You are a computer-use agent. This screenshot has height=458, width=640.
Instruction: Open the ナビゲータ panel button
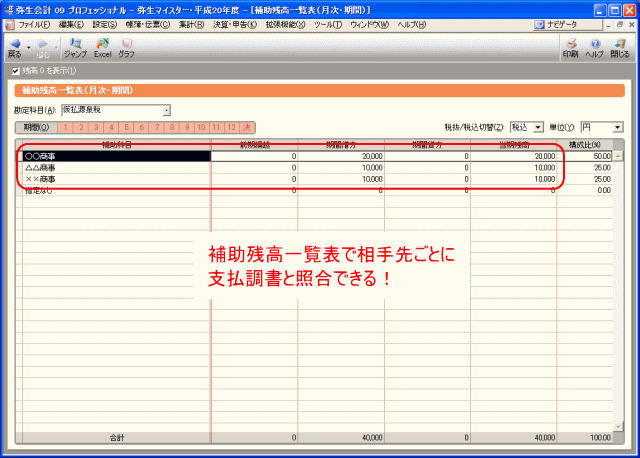click(568, 24)
